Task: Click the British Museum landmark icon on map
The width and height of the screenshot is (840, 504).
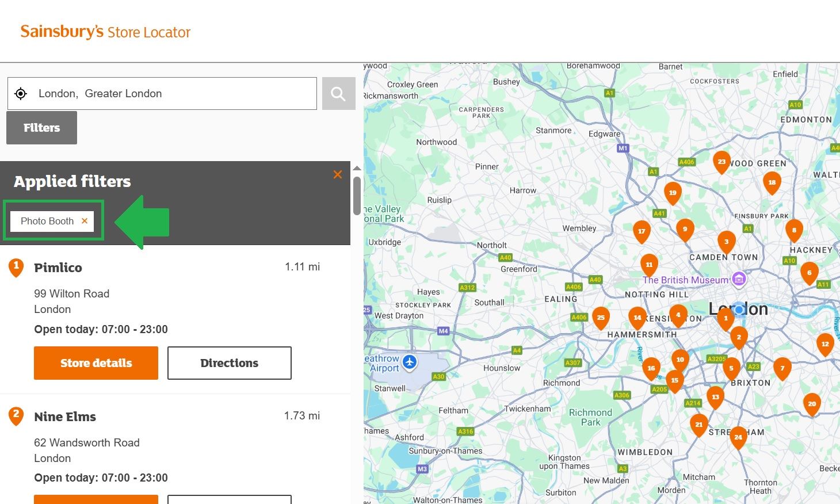Action: (739, 279)
